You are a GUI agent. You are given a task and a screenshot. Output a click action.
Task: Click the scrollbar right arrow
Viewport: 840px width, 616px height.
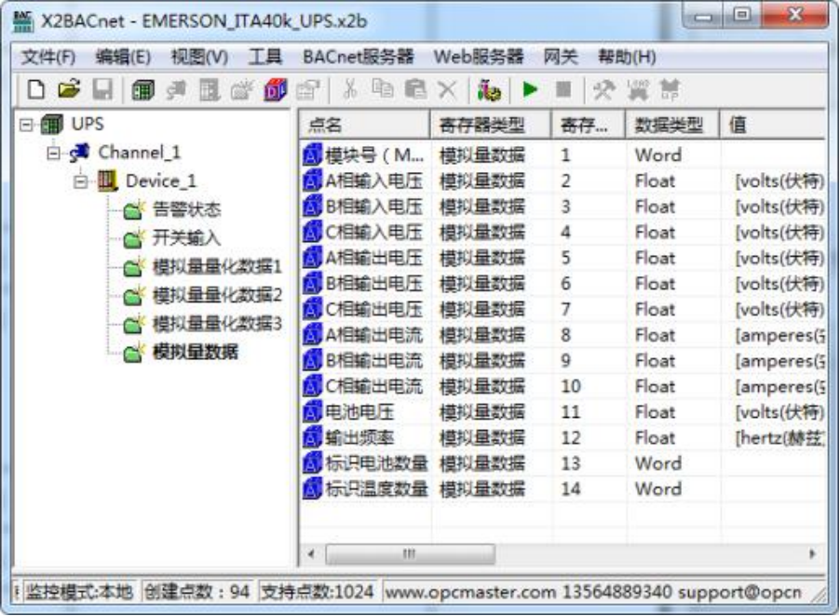813,554
